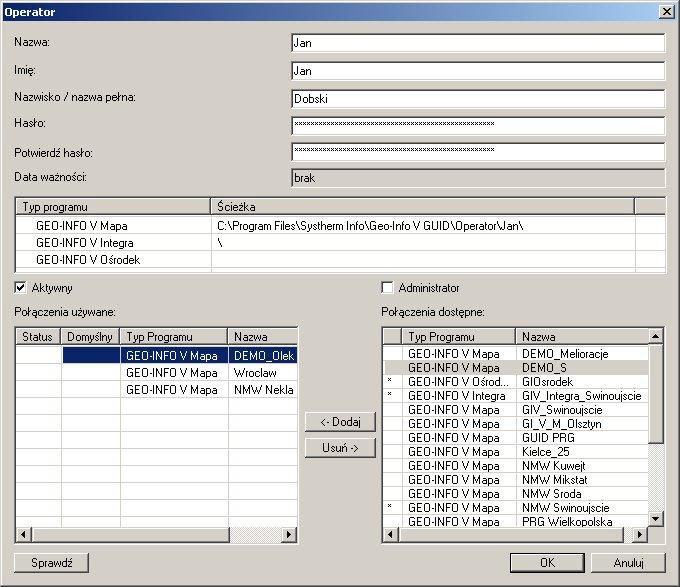This screenshot has height=587, width=680.
Task: Select the DEMO_S available connection
Action: [x=516, y=368]
